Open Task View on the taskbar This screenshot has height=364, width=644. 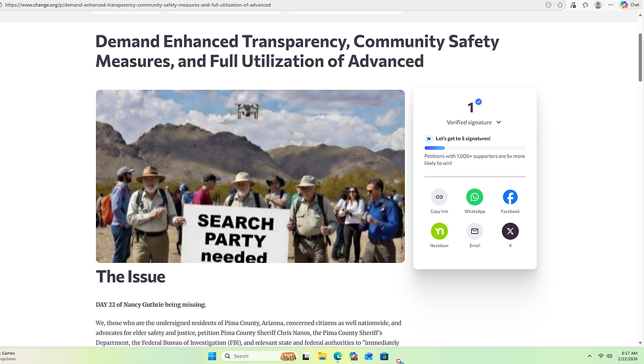coord(306,356)
